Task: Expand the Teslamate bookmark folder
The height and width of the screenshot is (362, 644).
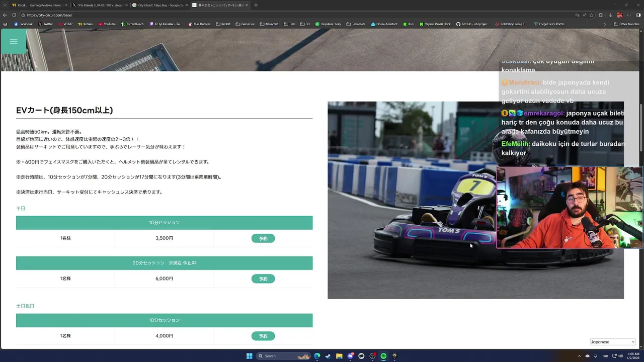Action: pos(356,24)
